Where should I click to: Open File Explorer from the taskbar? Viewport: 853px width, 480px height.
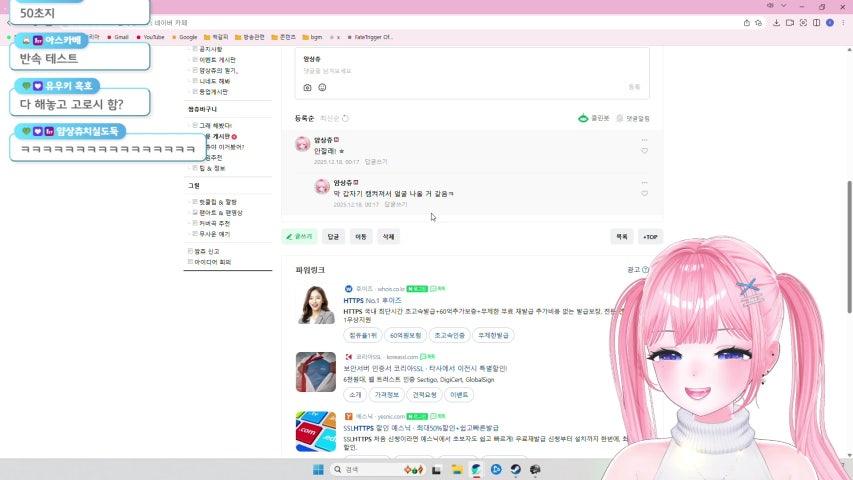point(456,469)
